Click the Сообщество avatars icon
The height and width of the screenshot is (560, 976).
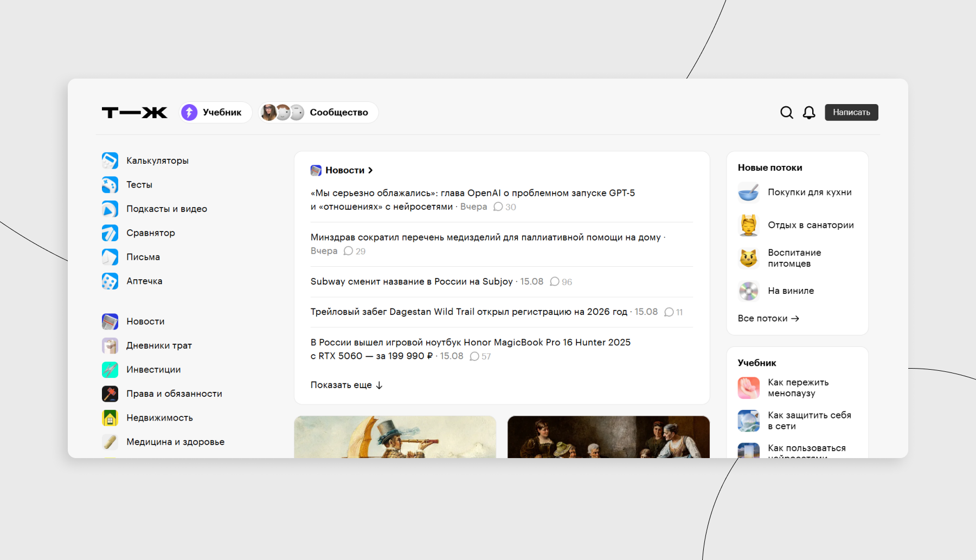[x=282, y=112]
